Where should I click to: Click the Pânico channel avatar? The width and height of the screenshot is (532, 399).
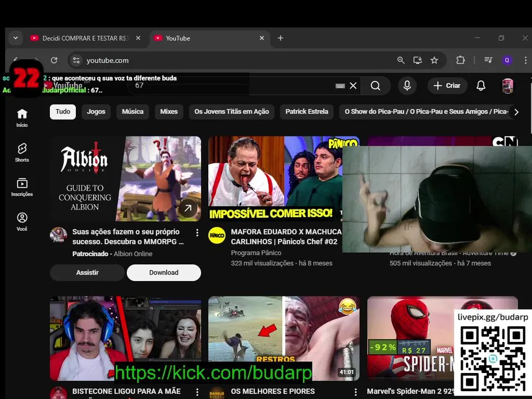217,235
